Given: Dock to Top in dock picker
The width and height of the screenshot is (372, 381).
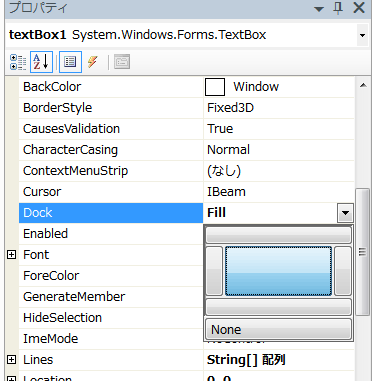Looking at the screenshot, I should click(278, 235).
